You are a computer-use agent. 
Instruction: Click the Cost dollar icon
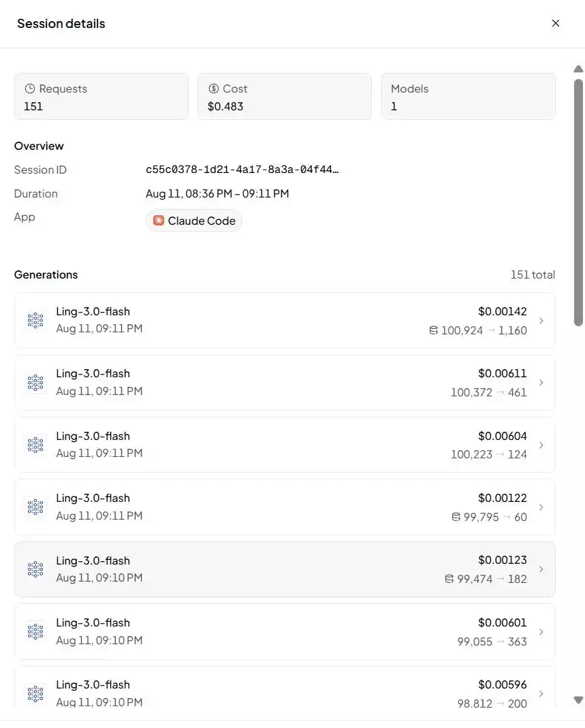[214, 89]
